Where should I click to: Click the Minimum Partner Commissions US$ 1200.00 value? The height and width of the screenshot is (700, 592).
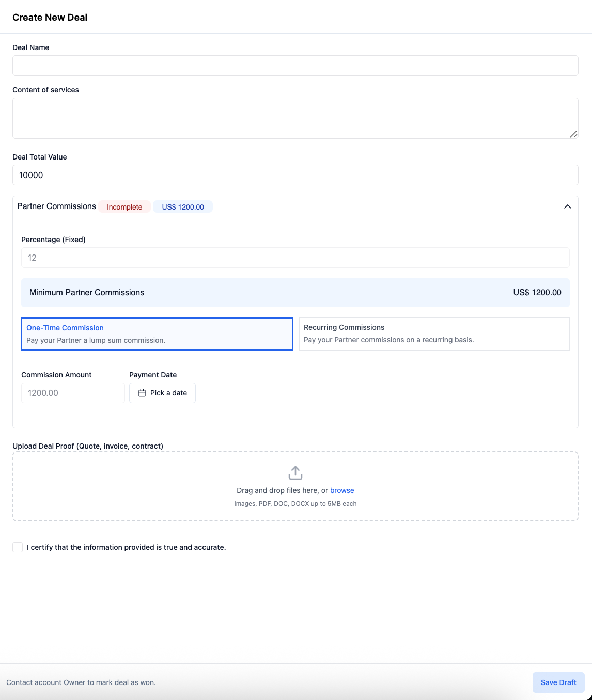coord(537,293)
